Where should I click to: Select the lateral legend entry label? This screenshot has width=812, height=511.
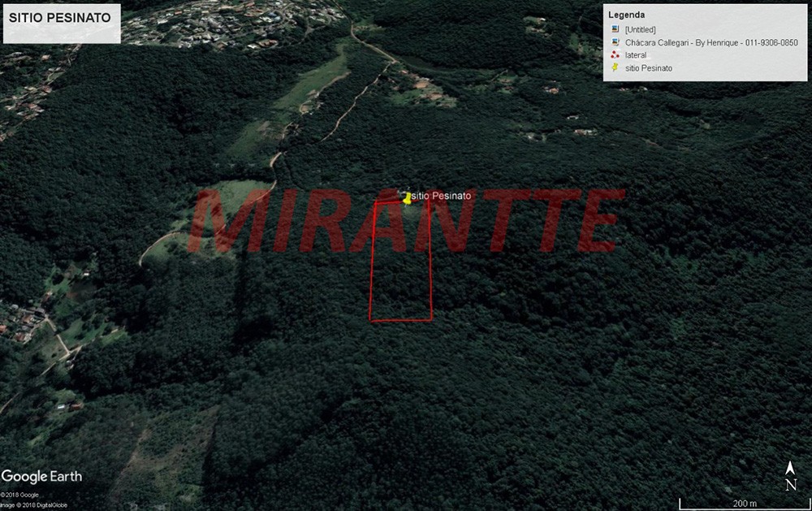[x=636, y=55]
